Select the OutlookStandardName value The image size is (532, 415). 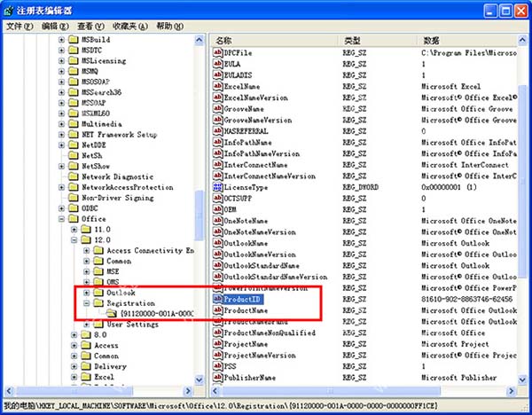(x=262, y=265)
